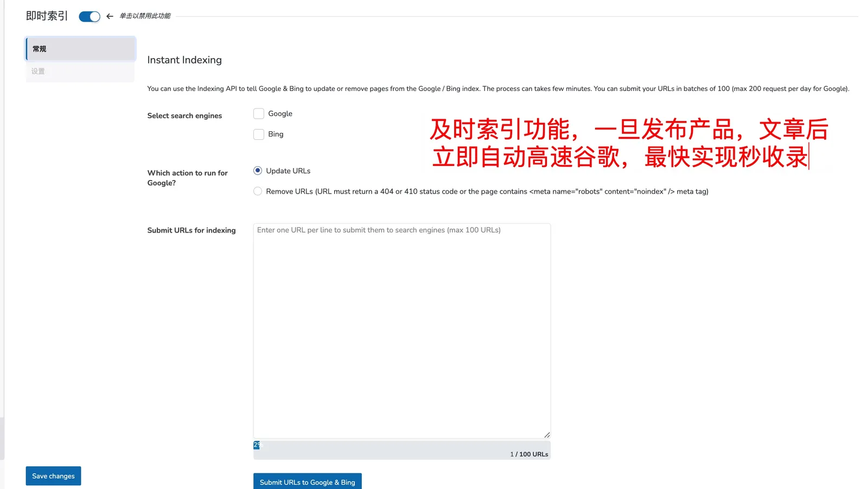Click Submit URLs to Google & Bing

pyautogui.click(x=307, y=482)
